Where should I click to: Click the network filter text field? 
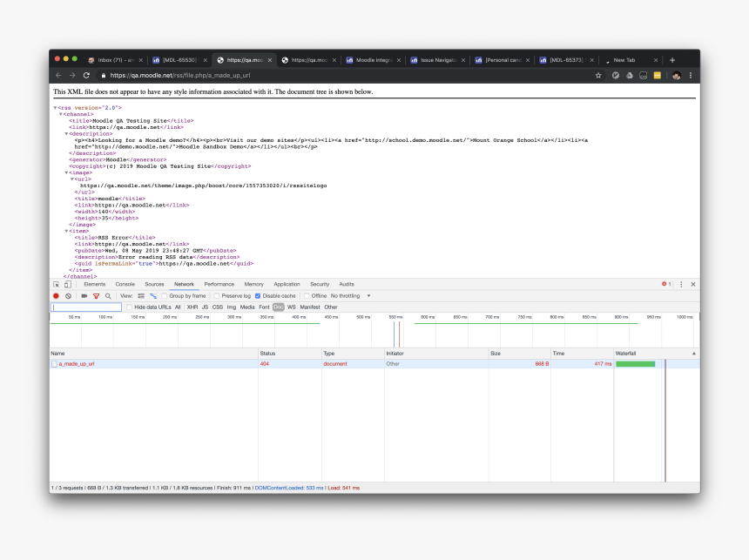click(86, 307)
